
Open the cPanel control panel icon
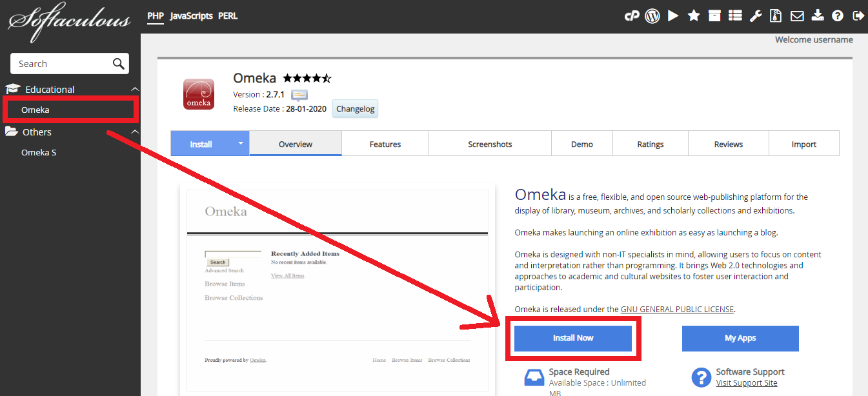coord(632,16)
